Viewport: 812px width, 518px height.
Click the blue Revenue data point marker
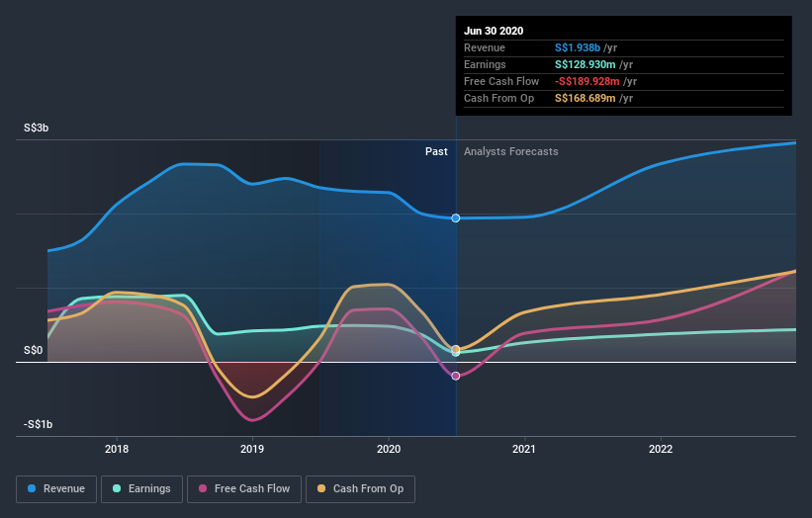456,218
